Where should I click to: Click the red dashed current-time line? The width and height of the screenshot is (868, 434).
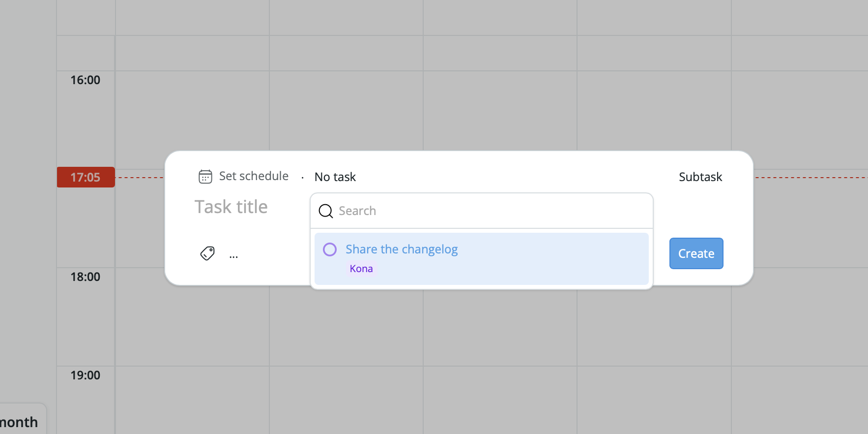coord(811,178)
